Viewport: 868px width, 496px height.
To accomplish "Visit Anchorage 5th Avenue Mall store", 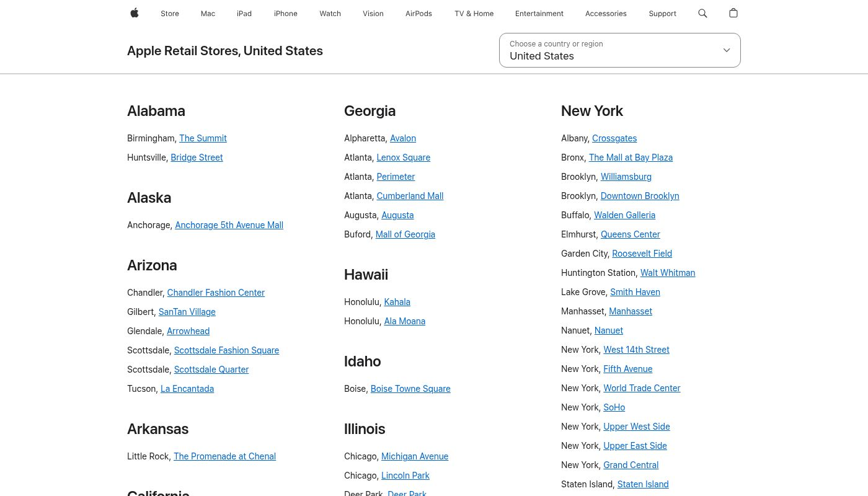I will pyautogui.click(x=229, y=225).
